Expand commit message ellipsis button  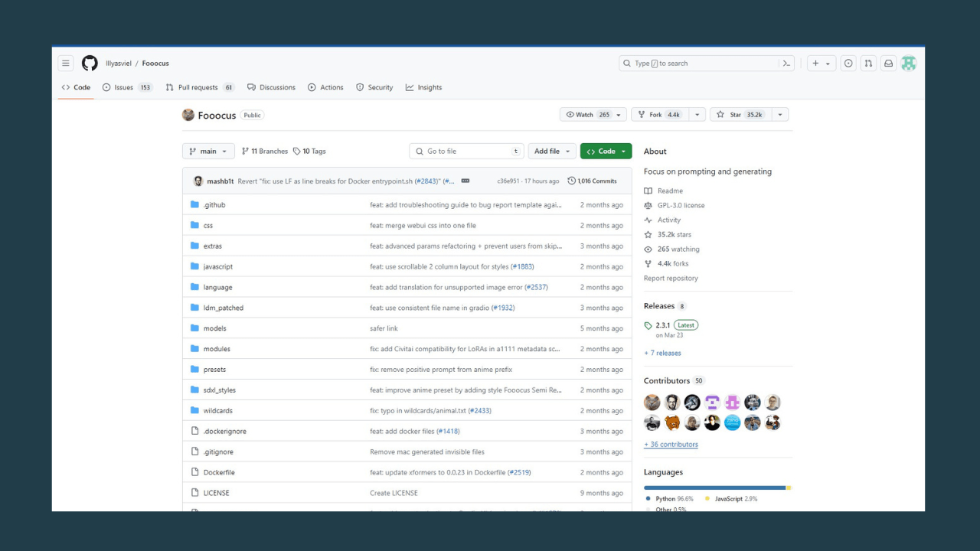point(465,181)
